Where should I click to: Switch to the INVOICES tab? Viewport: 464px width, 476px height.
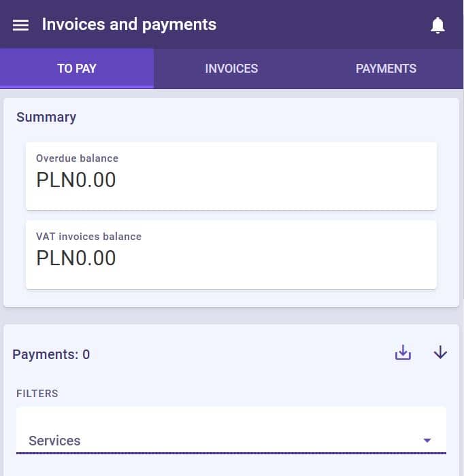pos(231,69)
